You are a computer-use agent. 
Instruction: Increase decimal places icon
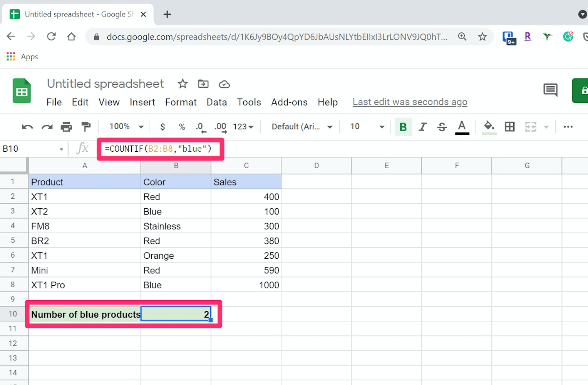(220, 127)
